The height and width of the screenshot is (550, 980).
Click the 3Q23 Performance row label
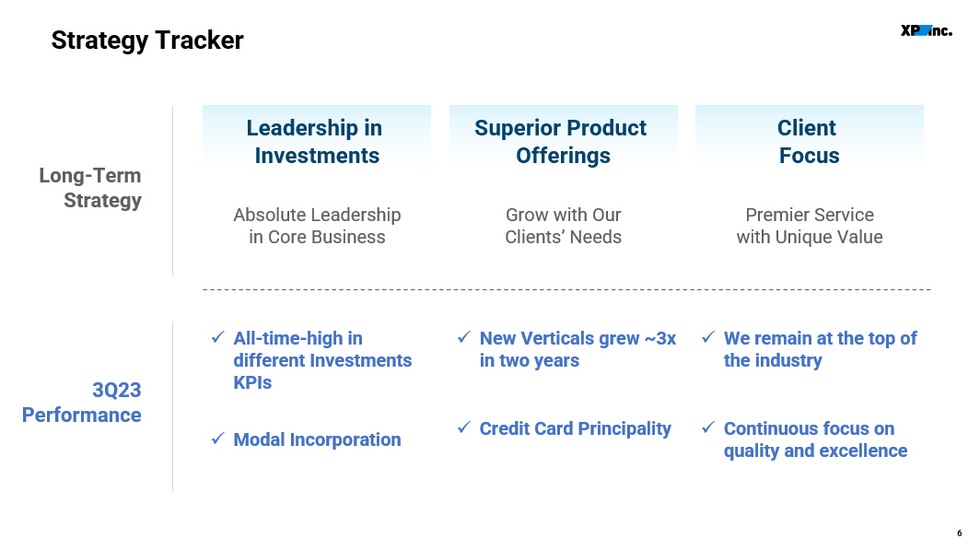82,403
